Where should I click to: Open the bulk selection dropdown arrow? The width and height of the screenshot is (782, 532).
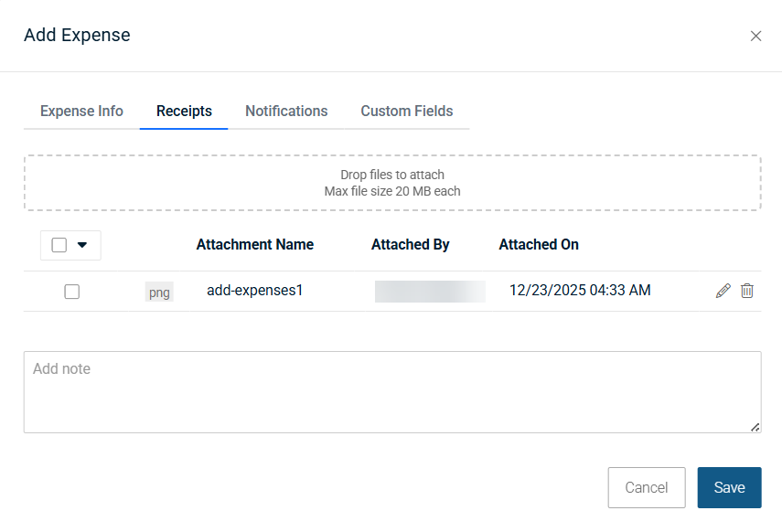[82, 245]
